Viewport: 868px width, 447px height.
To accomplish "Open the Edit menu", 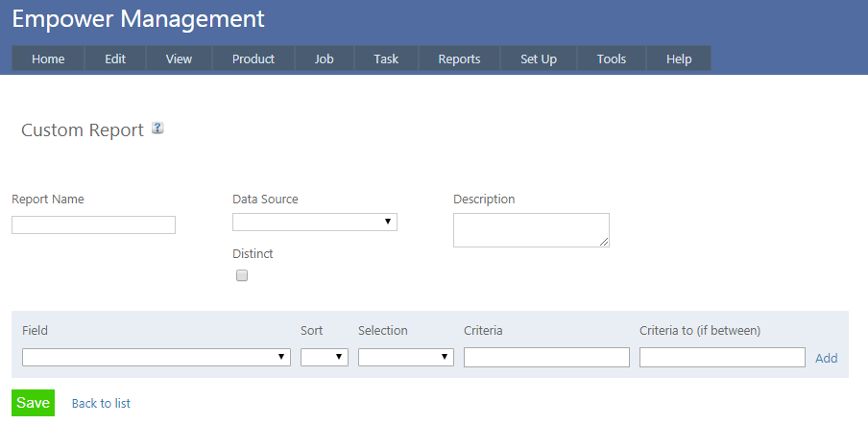I will click(115, 59).
